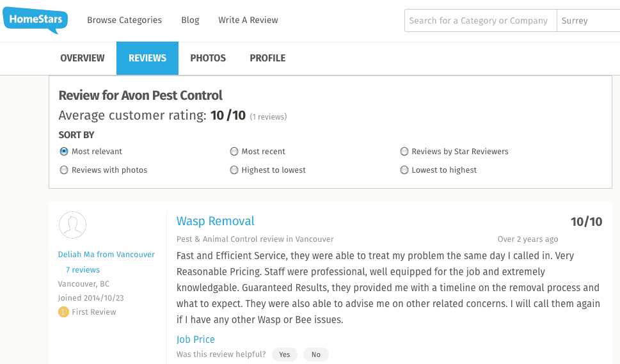Open Write A Review link
The height and width of the screenshot is (364, 620).
click(248, 20)
